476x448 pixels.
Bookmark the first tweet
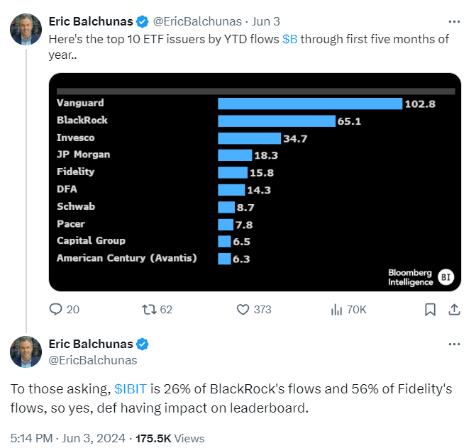tap(430, 310)
